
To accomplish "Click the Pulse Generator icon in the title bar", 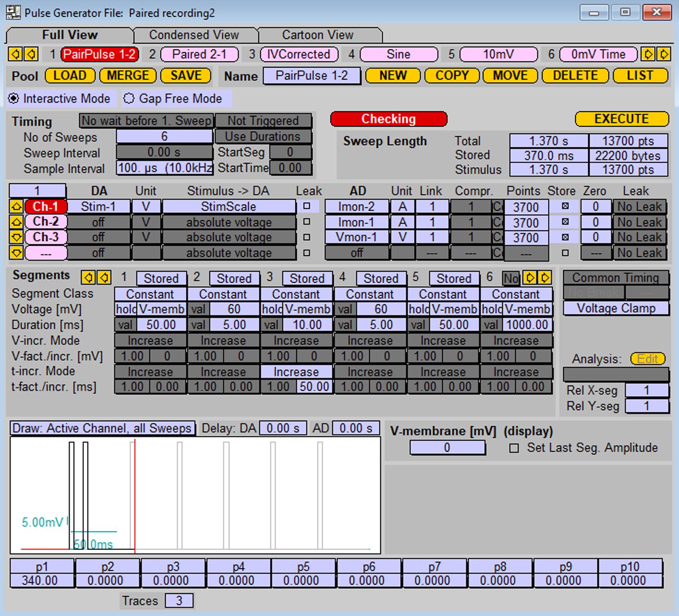I will pyautogui.click(x=13, y=13).
